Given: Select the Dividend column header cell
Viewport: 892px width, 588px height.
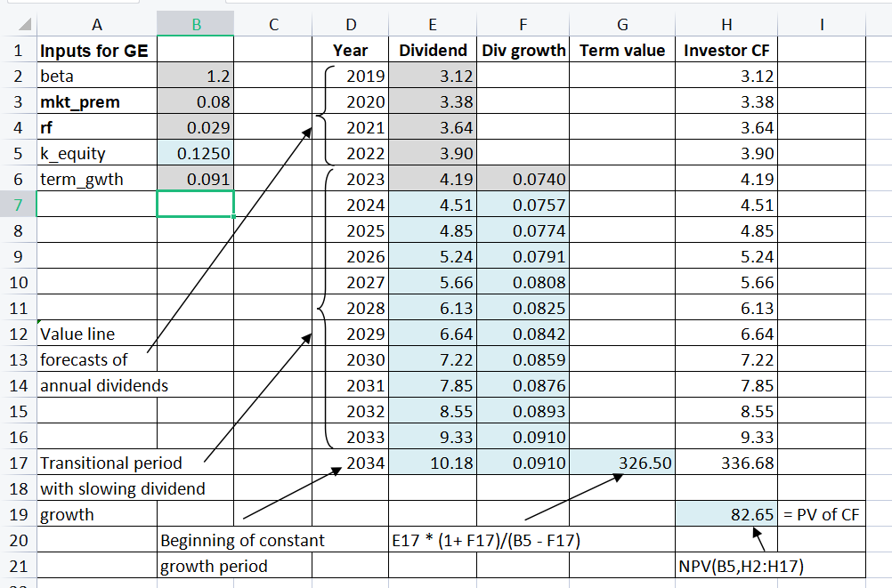Looking at the screenshot, I should pos(433,51).
